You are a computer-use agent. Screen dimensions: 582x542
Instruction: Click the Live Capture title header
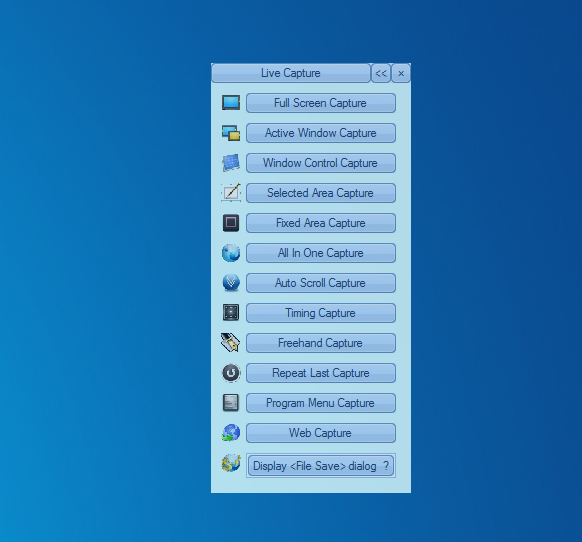291,73
